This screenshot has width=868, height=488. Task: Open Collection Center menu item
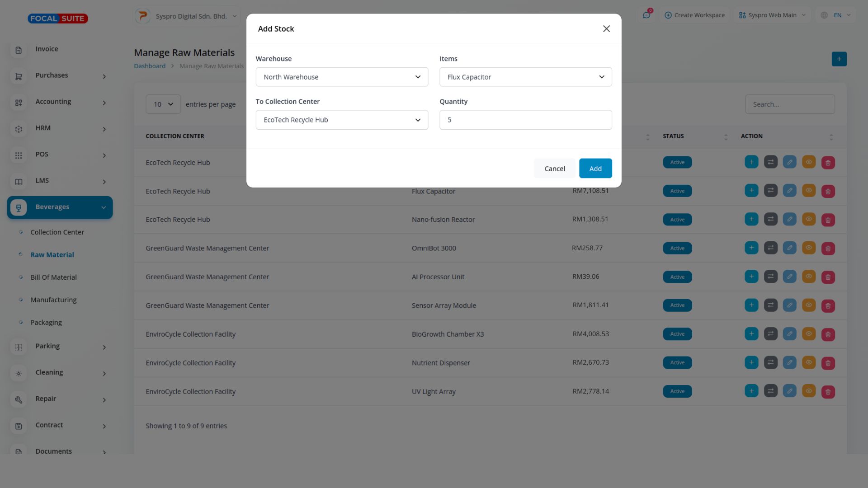tap(57, 232)
